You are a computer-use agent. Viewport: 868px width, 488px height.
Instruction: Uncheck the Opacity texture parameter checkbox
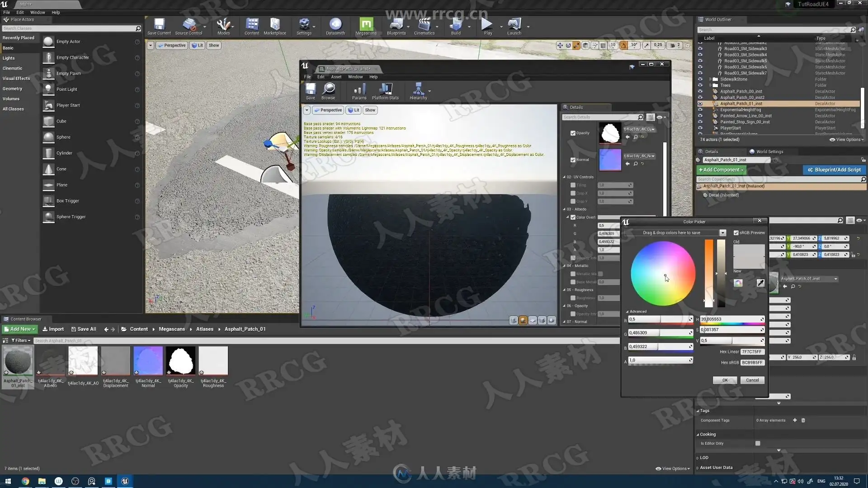[x=573, y=133]
